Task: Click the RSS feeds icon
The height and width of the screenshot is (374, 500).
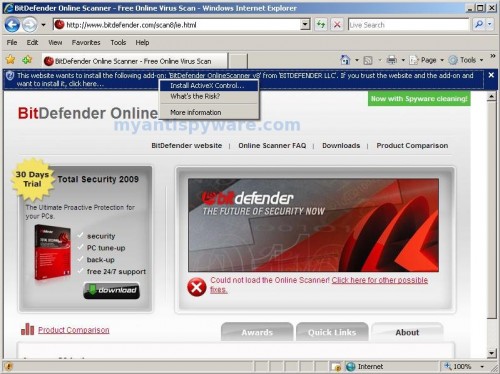Action: 368,60
